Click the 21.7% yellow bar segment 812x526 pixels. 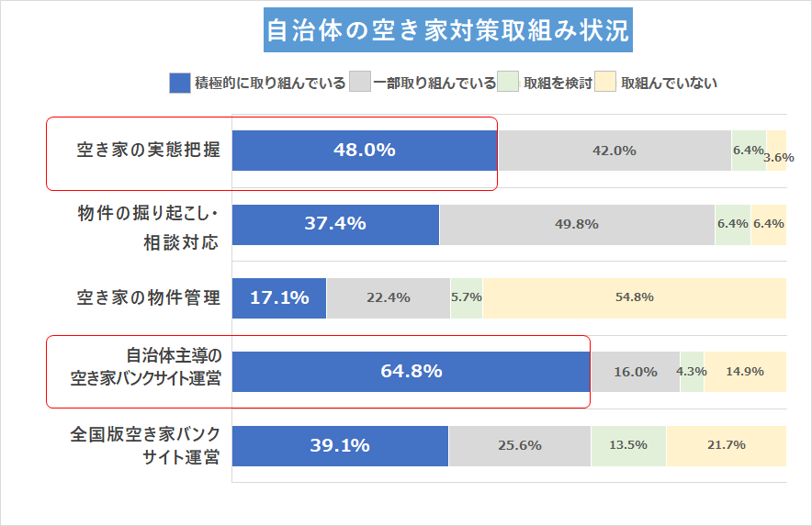pos(727,445)
